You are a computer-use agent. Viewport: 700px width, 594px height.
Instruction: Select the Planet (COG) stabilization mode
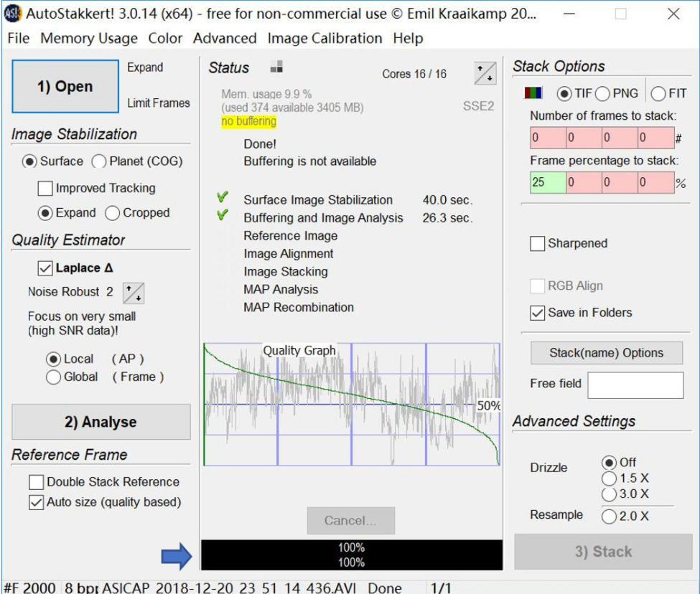(98, 162)
